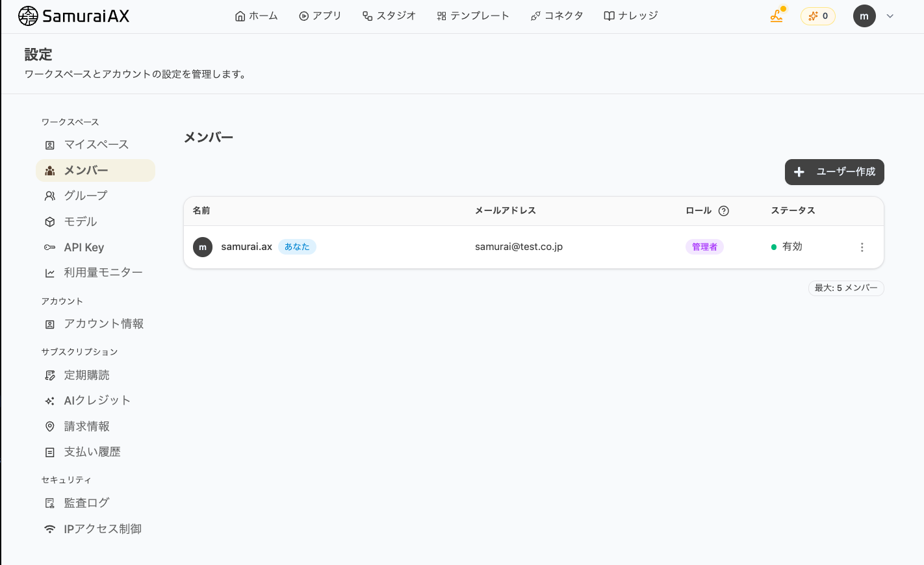
Task: Click the あなた badge
Action: coord(297,247)
